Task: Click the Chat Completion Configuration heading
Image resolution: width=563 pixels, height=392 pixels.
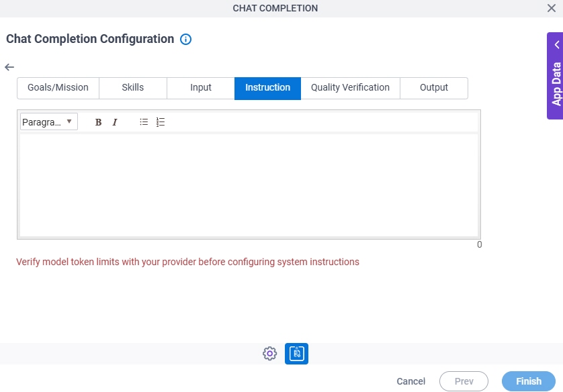Action: 90,39
